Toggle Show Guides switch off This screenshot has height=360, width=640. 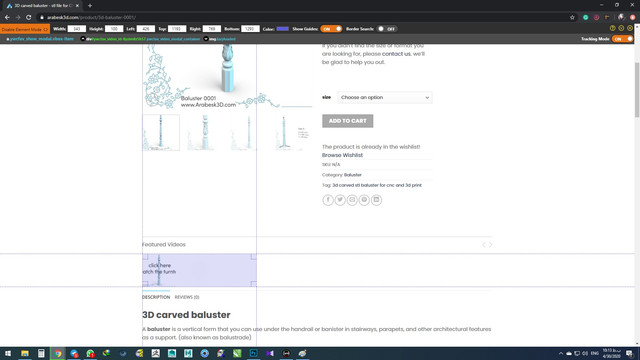click(331, 29)
